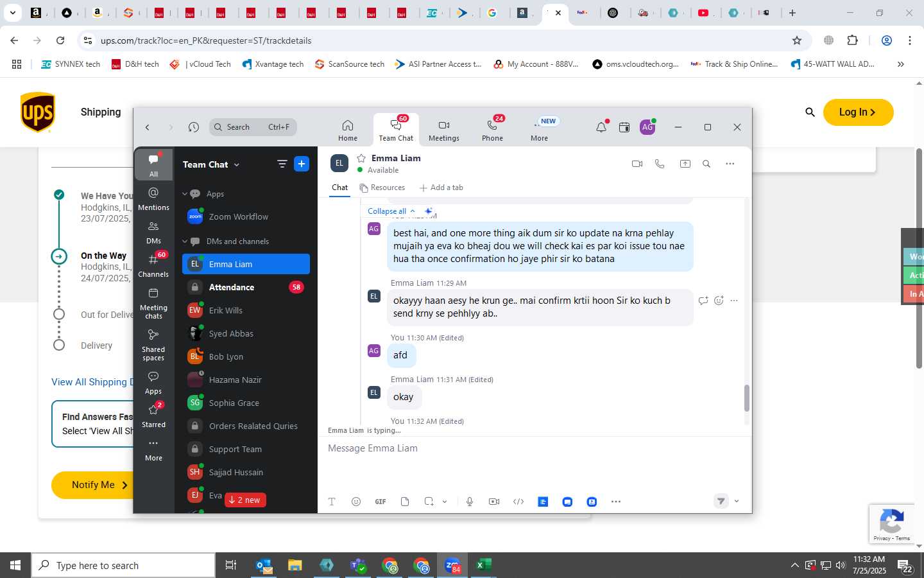Share screen icon in chat header
Viewport: 924px width, 578px height.
(x=685, y=164)
